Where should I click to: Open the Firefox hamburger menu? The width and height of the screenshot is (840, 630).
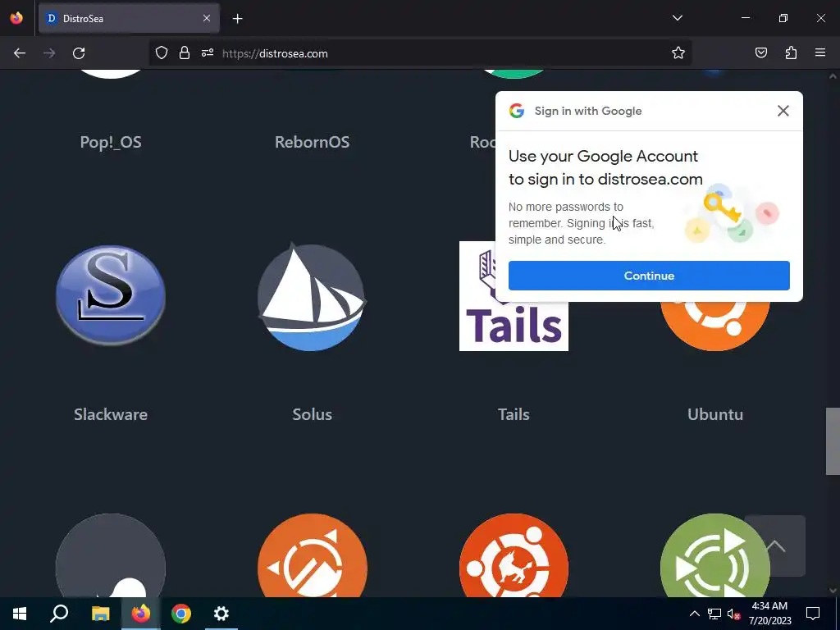click(820, 53)
